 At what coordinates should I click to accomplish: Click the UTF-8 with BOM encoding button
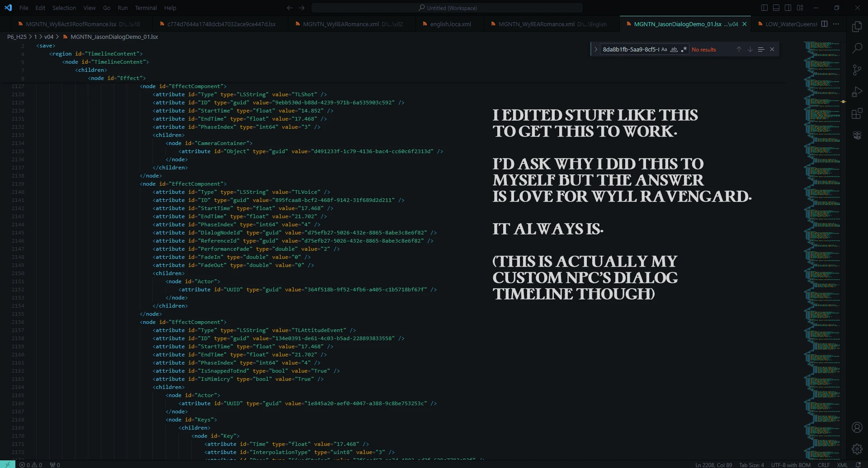(x=791, y=465)
